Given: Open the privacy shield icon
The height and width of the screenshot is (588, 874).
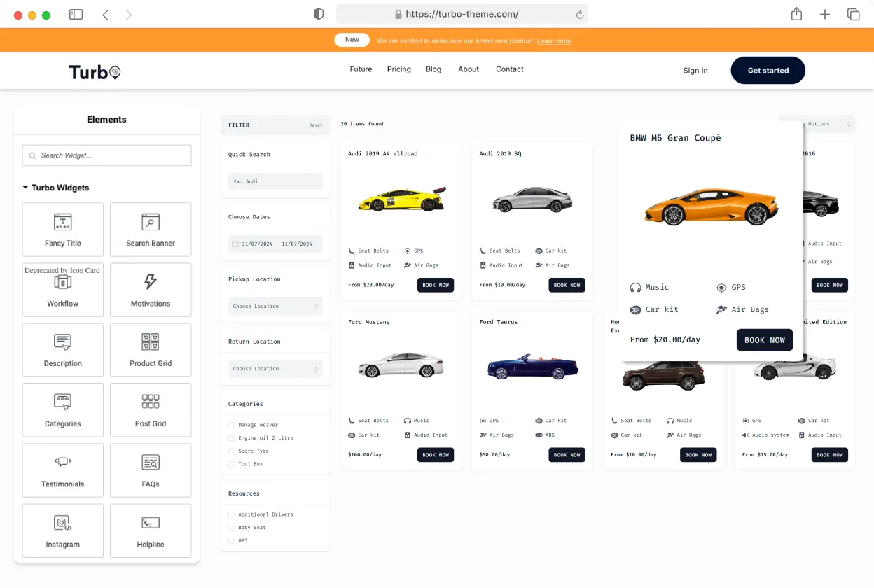Looking at the screenshot, I should coord(319,14).
